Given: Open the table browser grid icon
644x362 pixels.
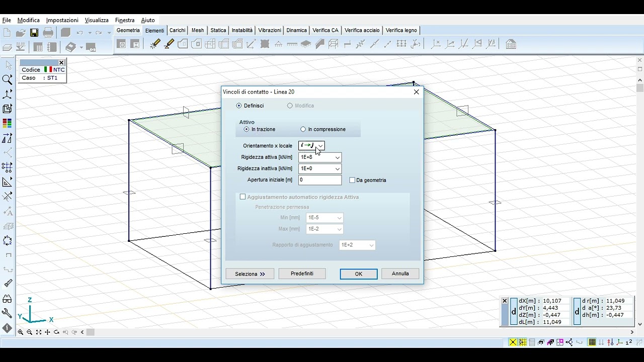Looking at the screenshot, I should tap(38, 47).
